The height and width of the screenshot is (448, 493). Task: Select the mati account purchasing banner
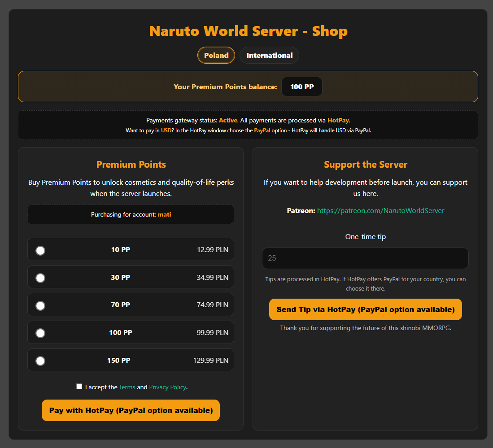[x=131, y=214]
